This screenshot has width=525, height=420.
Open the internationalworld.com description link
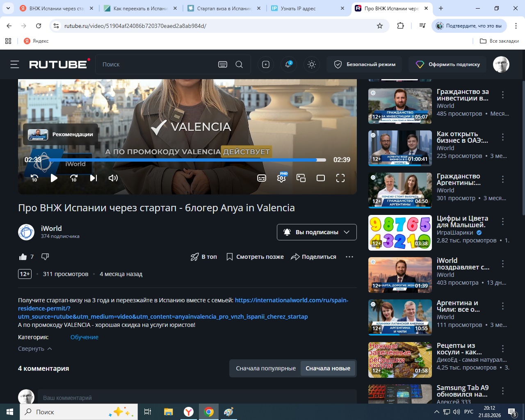(x=183, y=308)
